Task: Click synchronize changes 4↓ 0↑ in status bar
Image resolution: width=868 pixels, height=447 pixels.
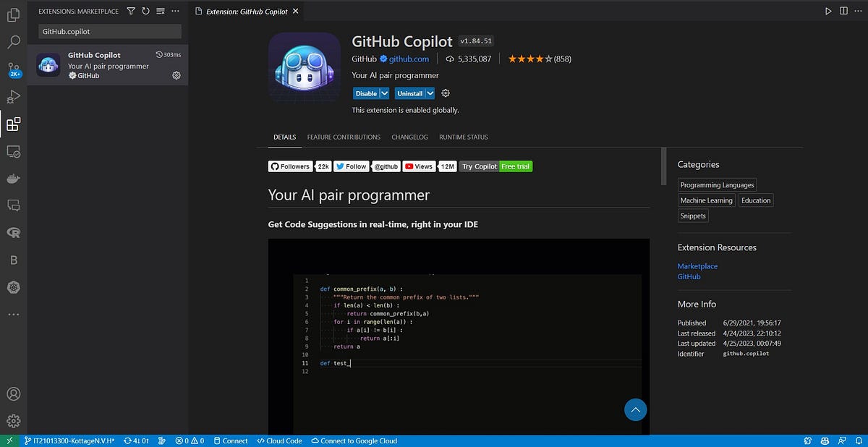Action: pyautogui.click(x=136, y=440)
